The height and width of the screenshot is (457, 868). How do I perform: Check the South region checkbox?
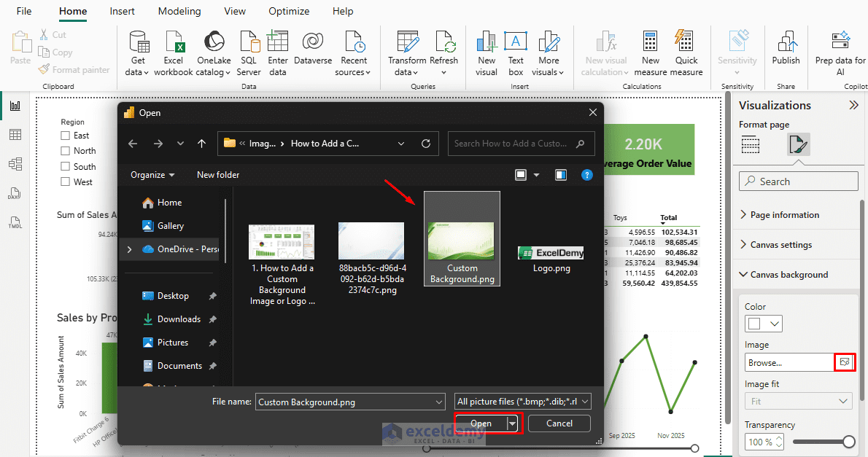click(66, 166)
